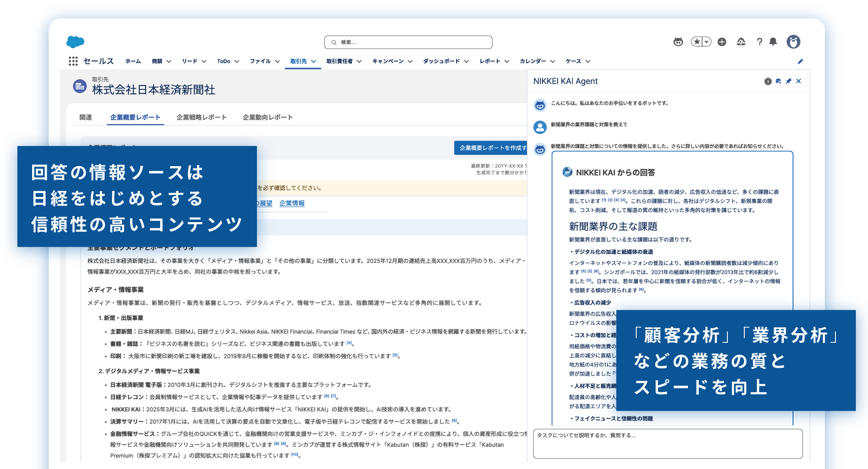Expand the カレンダー dropdown chevron
This screenshot has width=868, height=469.
[552, 61]
